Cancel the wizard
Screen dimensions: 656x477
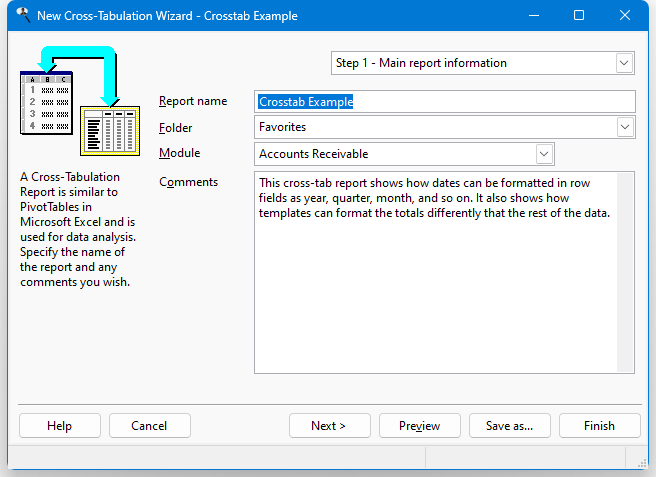[x=150, y=426]
